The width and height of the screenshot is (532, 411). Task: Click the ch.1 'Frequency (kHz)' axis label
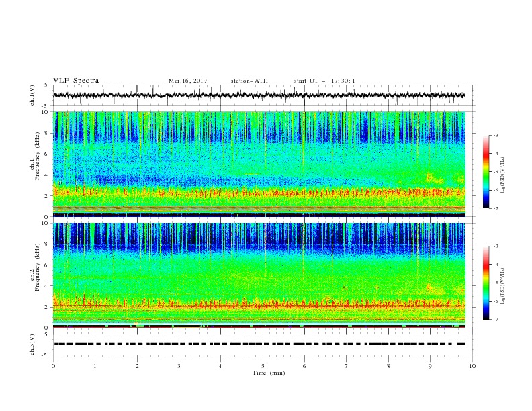pyautogui.click(x=38, y=156)
